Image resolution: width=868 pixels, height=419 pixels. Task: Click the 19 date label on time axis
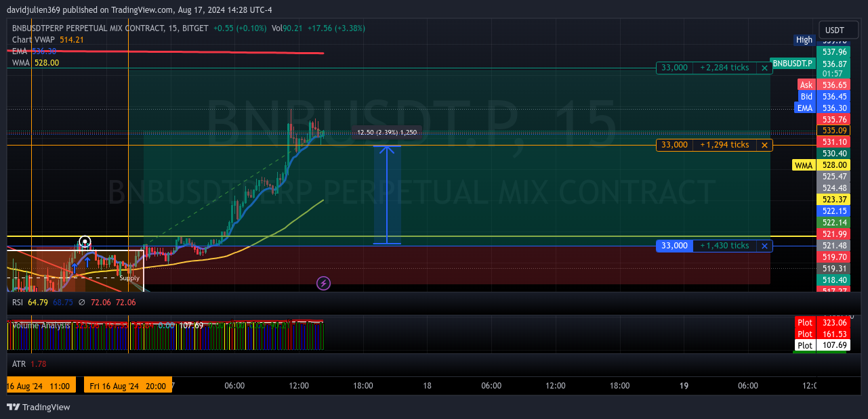tap(684, 386)
